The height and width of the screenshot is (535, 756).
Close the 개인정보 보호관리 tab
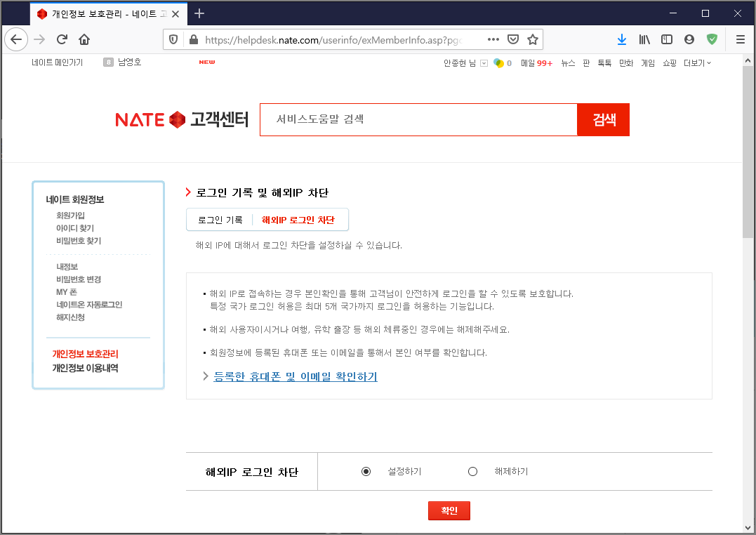175,14
